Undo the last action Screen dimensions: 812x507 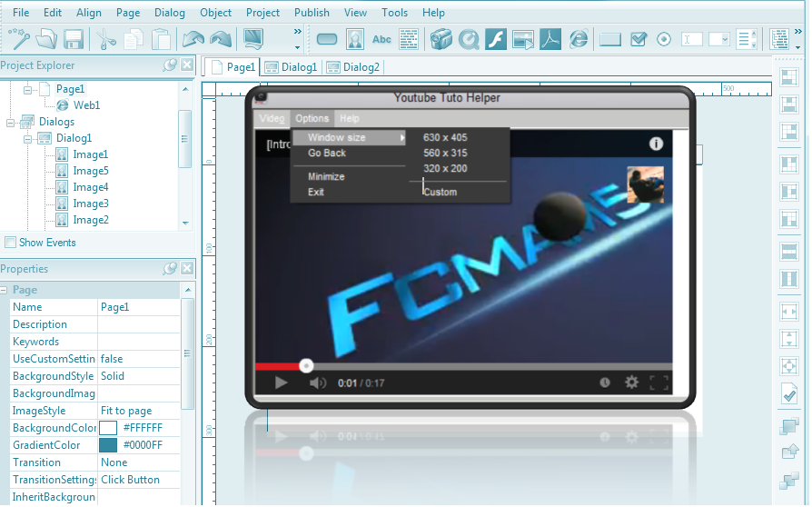(x=193, y=39)
